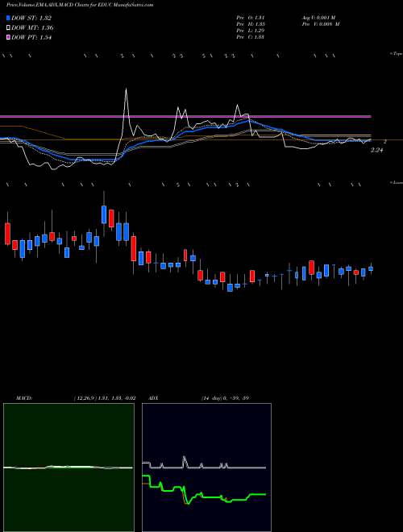Click the ADX (14 day) values text
This screenshot has height=532, width=403.
(225, 398)
